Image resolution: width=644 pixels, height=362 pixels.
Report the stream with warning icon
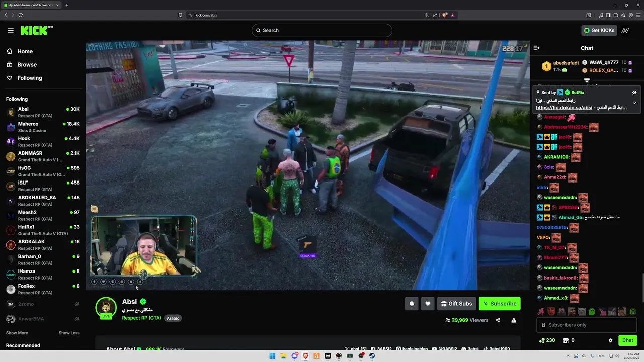(514, 320)
